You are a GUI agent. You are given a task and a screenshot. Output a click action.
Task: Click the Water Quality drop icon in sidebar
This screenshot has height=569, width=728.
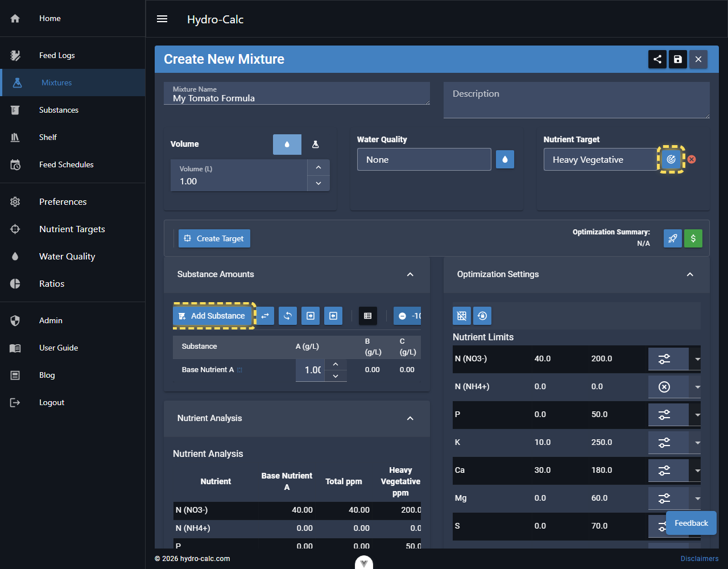(15, 257)
